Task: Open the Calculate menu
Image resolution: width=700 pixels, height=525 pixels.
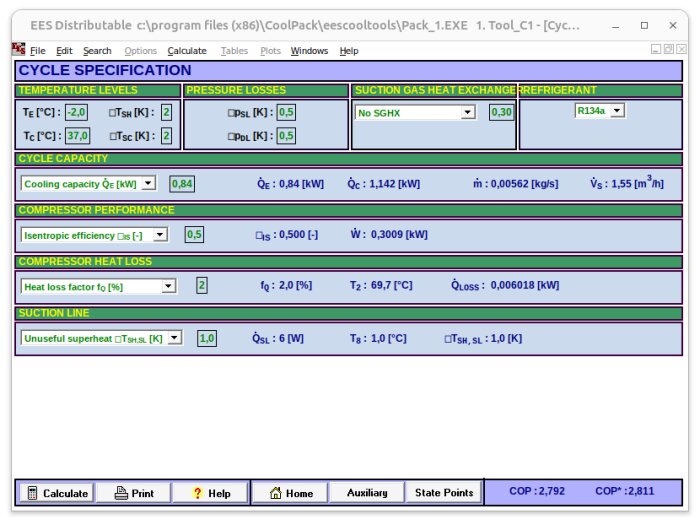Action: point(187,51)
